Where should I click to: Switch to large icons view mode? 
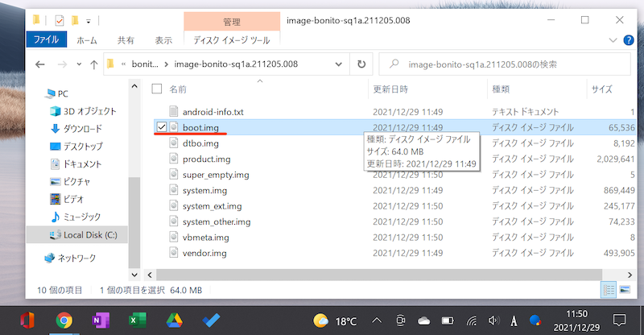tap(622, 290)
